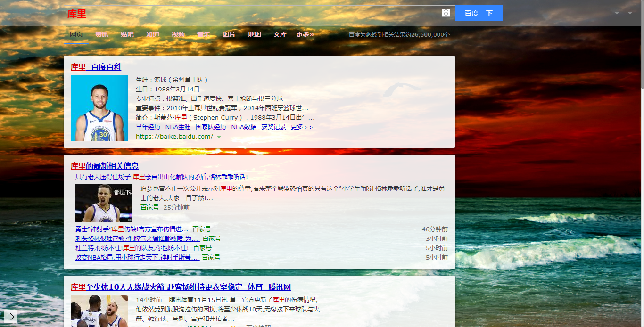Open the 库里_百度百科 result title
Image resolution: width=644 pixels, height=327 pixels.
[96, 67]
